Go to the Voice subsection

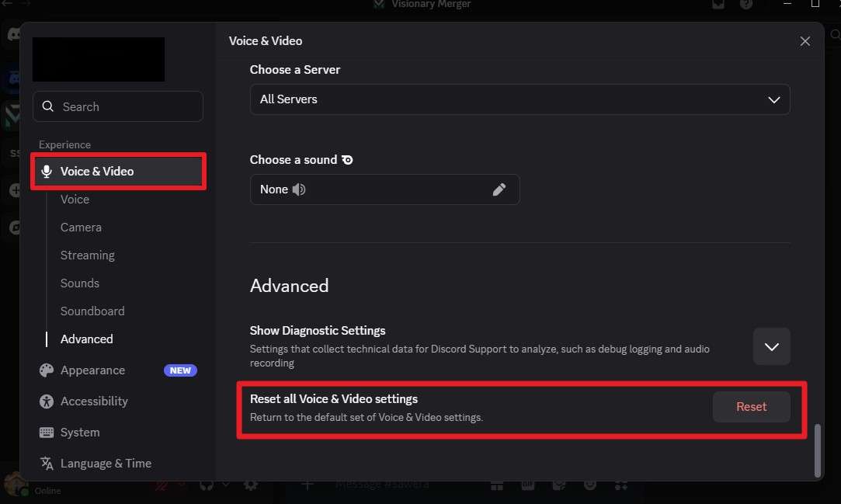(75, 200)
